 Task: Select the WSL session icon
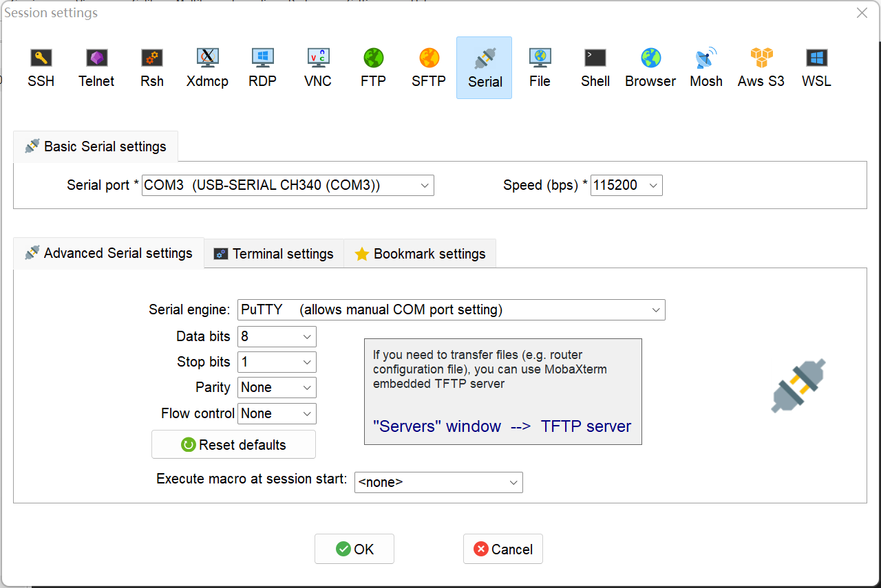click(x=816, y=68)
